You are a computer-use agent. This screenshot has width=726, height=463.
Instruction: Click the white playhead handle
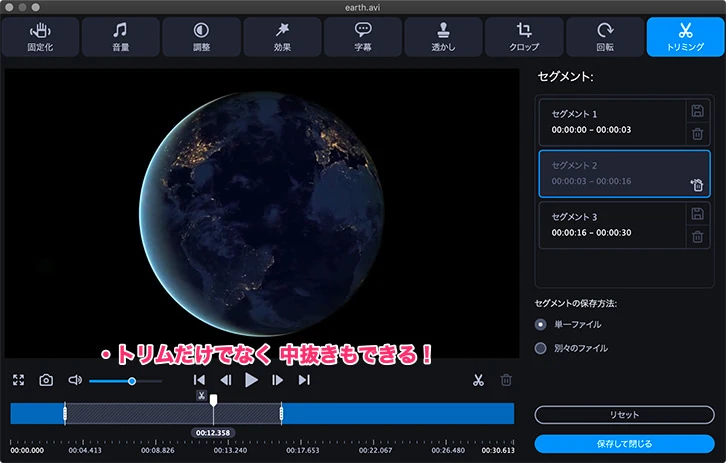tap(213, 400)
